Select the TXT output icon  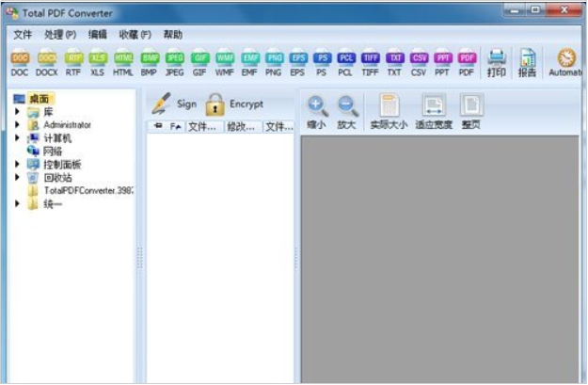(394, 63)
